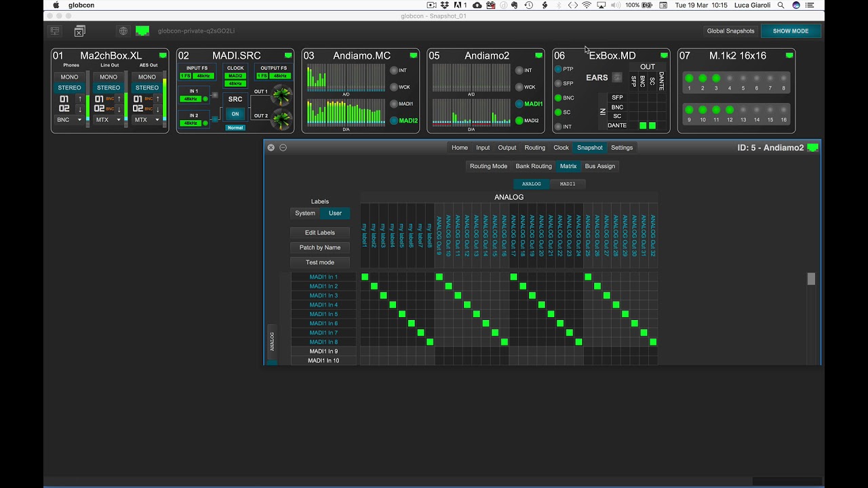The width and height of the screenshot is (868, 488).
Task: Open the Dropbox menu bar icon
Action: (x=444, y=5)
